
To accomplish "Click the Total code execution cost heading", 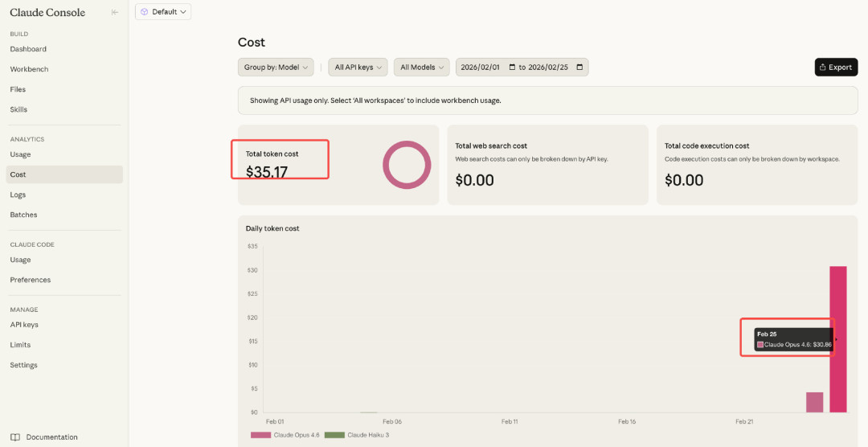I will click(x=707, y=146).
